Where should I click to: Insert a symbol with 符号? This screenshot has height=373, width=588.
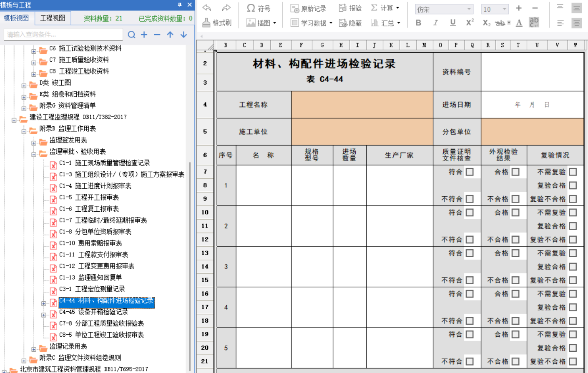pyautogui.click(x=258, y=8)
